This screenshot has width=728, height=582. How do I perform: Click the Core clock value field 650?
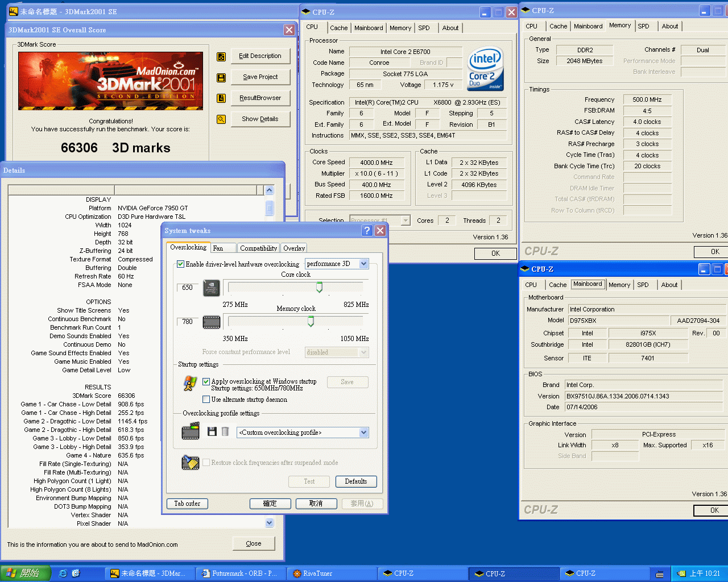point(188,288)
